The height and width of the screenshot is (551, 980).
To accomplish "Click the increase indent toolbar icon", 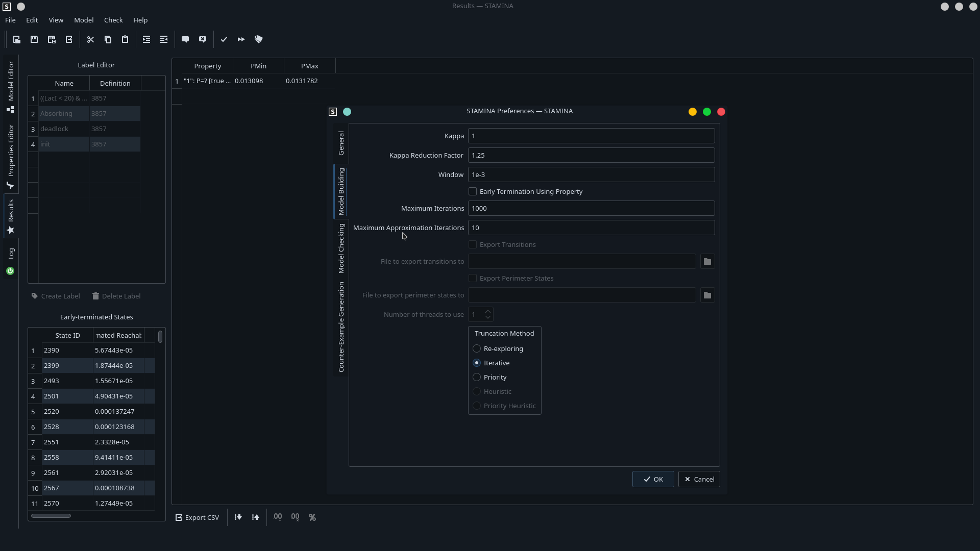I will [x=146, y=39].
